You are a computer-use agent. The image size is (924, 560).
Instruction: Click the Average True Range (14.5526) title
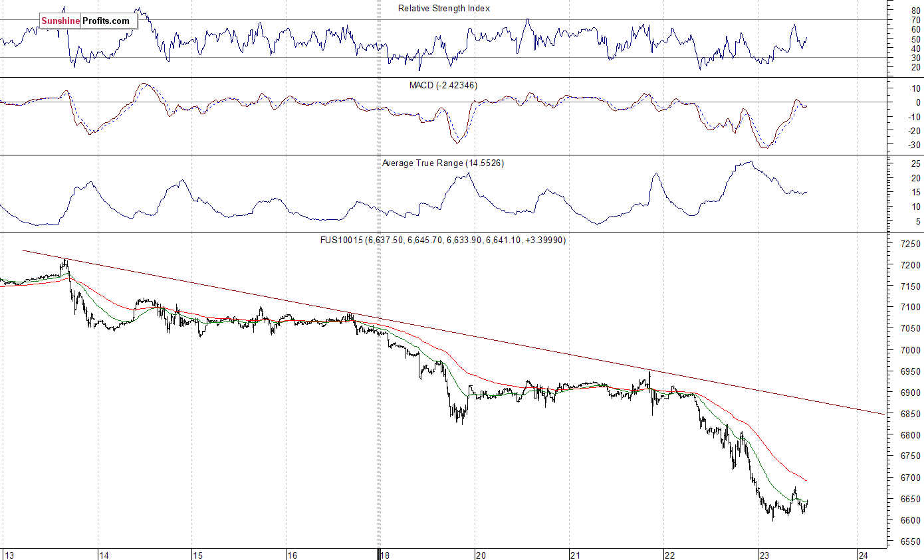(x=443, y=163)
